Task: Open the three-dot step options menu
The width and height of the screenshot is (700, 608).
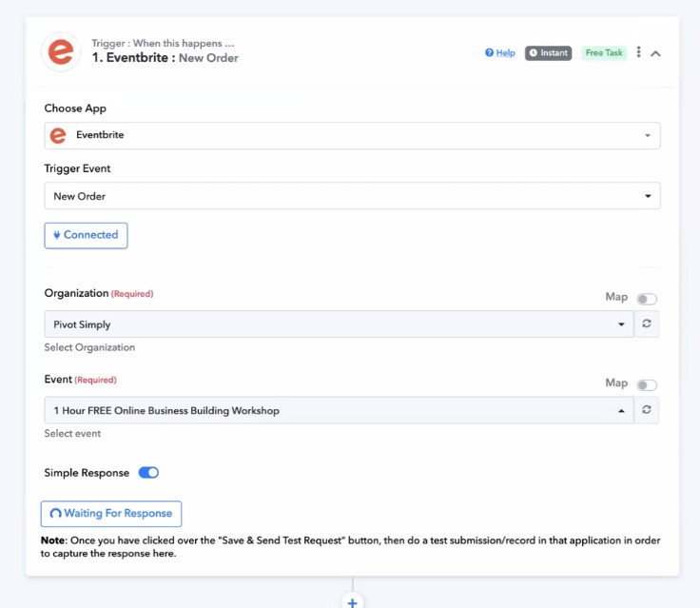Action: pos(638,52)
